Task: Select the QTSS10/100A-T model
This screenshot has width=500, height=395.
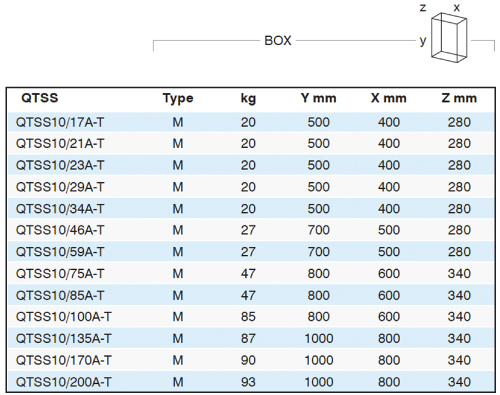Action: pyautogui.click(x=64, y=317)
